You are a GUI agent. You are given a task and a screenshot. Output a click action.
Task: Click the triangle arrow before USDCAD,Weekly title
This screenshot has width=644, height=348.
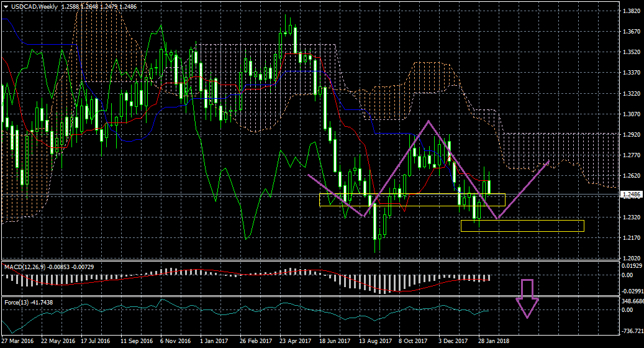6,6
